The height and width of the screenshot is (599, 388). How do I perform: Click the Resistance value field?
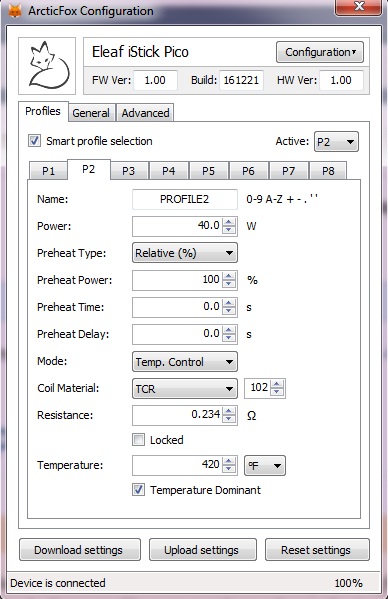point(177,415)
